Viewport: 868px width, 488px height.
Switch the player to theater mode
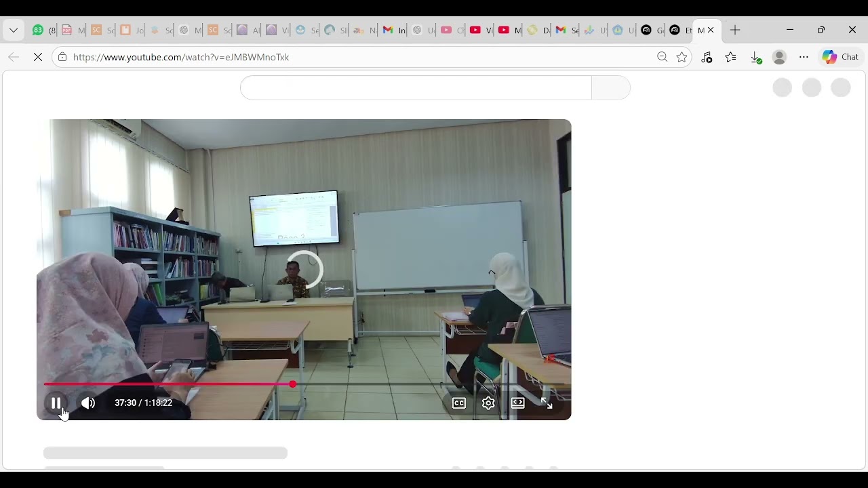[x=518, y=403]
